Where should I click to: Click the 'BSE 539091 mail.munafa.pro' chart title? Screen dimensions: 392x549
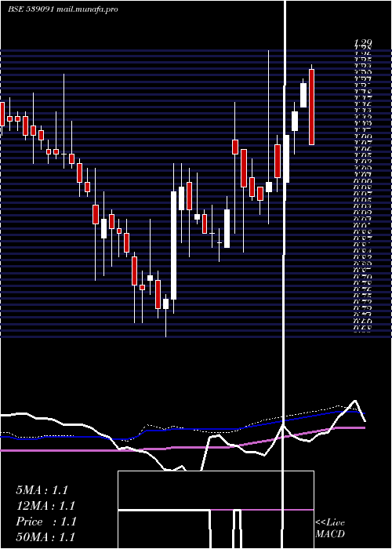pos(63,9)
